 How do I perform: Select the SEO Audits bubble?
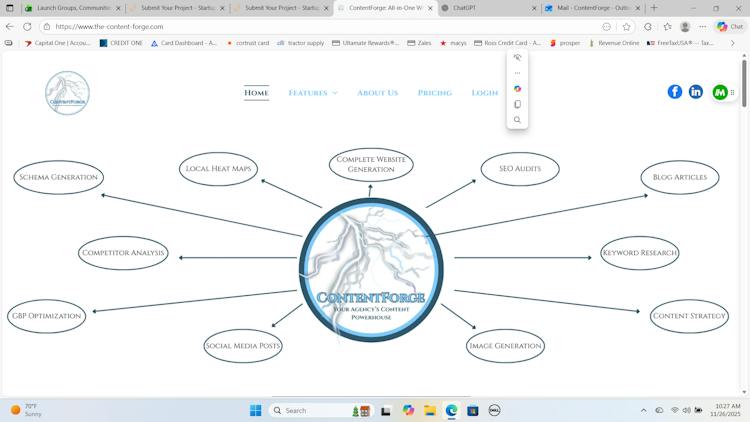pyautogui.click(x=520, y=169)
